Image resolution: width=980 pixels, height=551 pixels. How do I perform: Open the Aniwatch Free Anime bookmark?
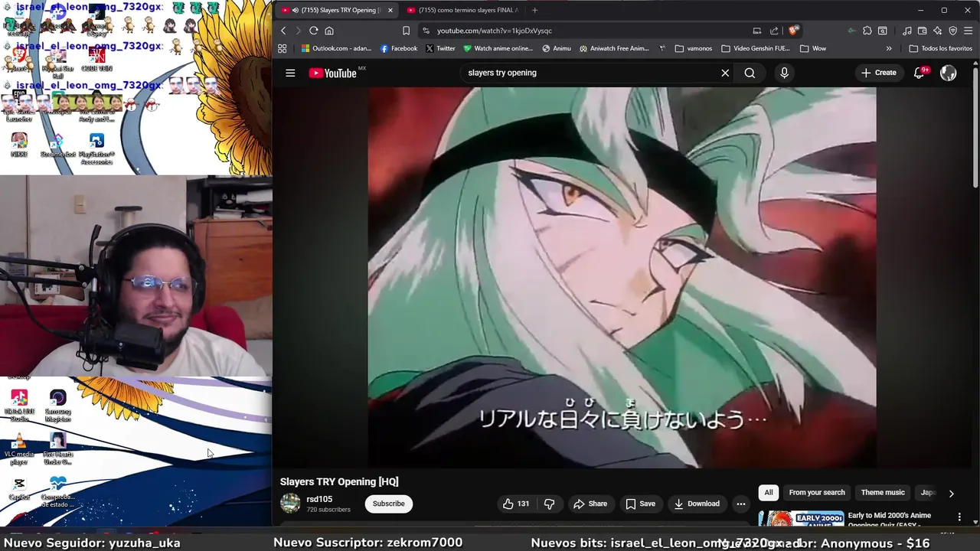tap(614, 48)
